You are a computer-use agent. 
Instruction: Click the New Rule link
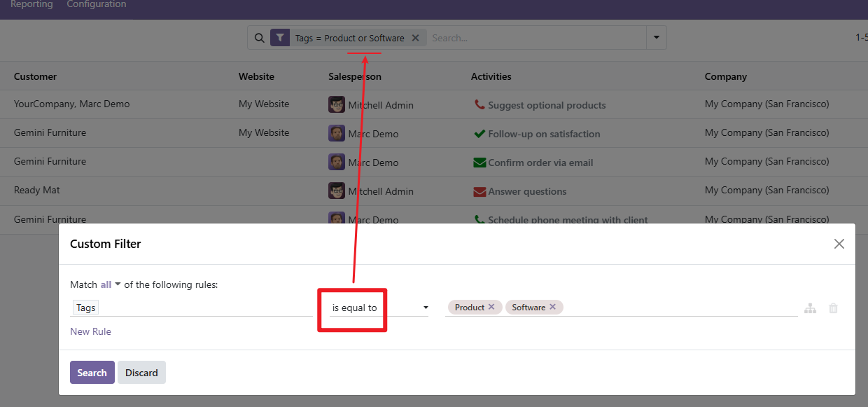pos(90,331)
